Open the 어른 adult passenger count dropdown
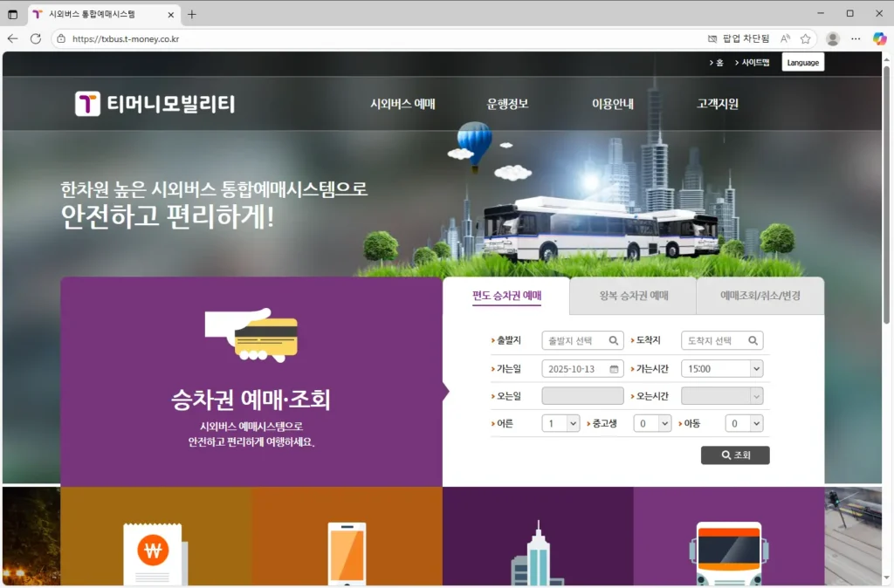This screenshot has width=894, height=588. point(559,423)
